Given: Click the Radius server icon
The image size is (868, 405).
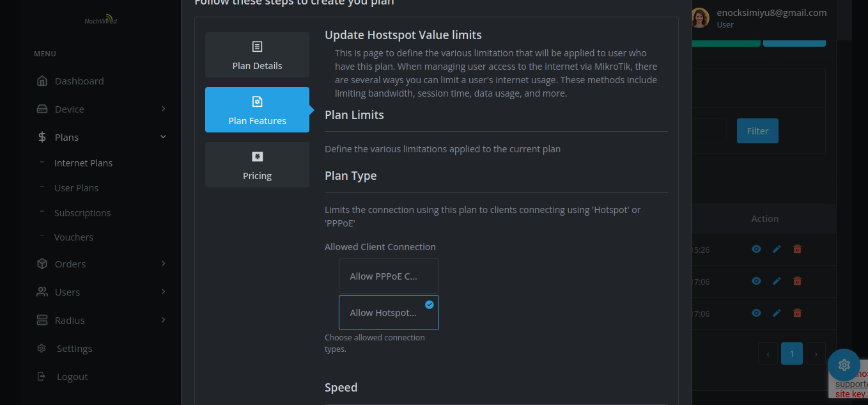Looking at the screenshot, I should pos(42,321).
